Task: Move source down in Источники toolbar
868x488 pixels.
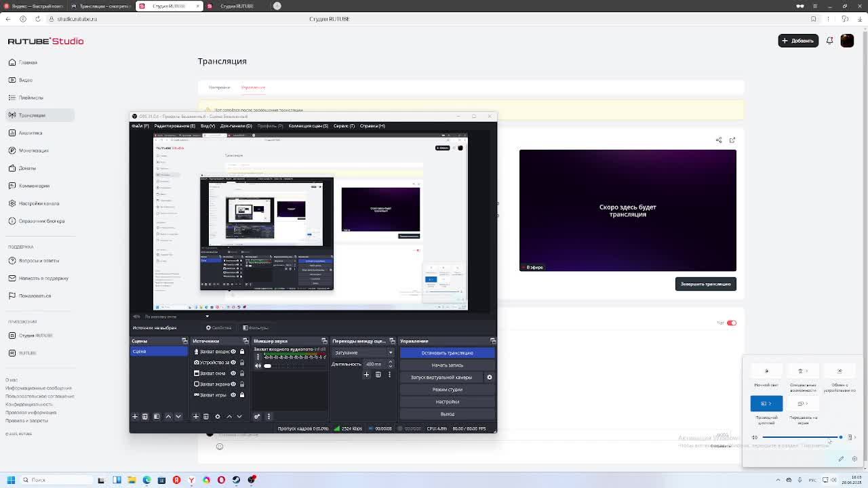Action: (239, 417)
